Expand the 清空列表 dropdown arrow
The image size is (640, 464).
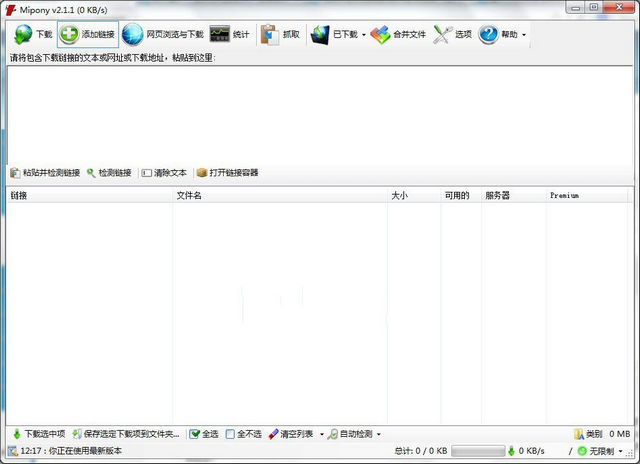(x=321, y=434)
